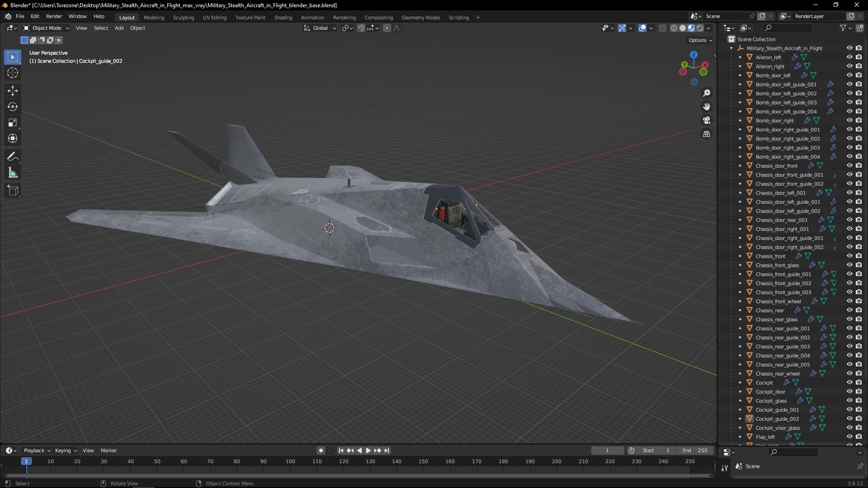This screenshot has width=868, height=488.
Task: Click the Pan view hand icon
Action: pos(707,107)
